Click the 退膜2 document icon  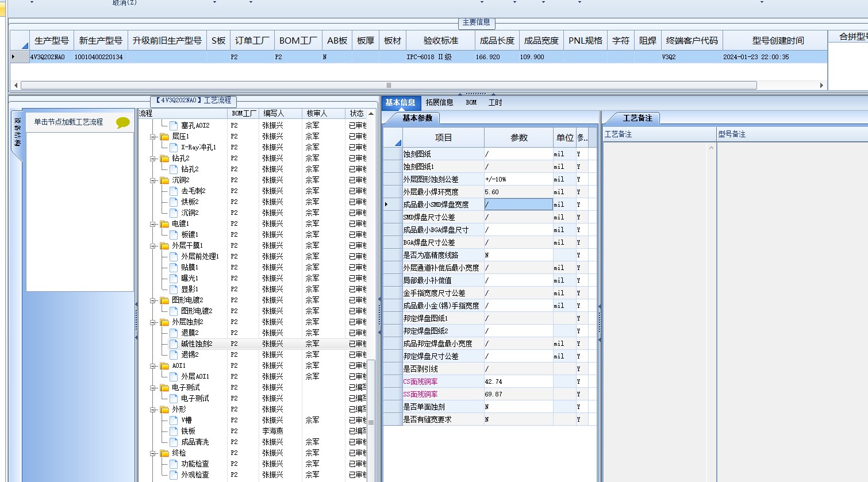click(174, 333)
